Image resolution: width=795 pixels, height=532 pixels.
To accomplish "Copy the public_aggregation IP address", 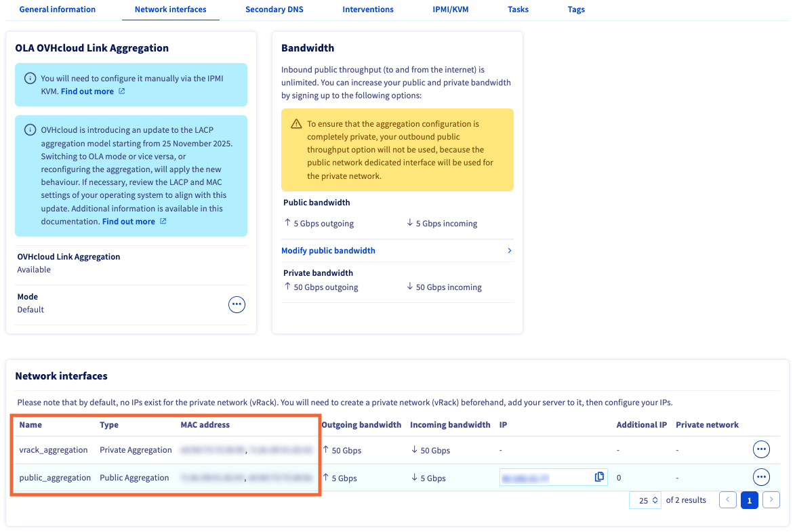I will pos(599,476).
